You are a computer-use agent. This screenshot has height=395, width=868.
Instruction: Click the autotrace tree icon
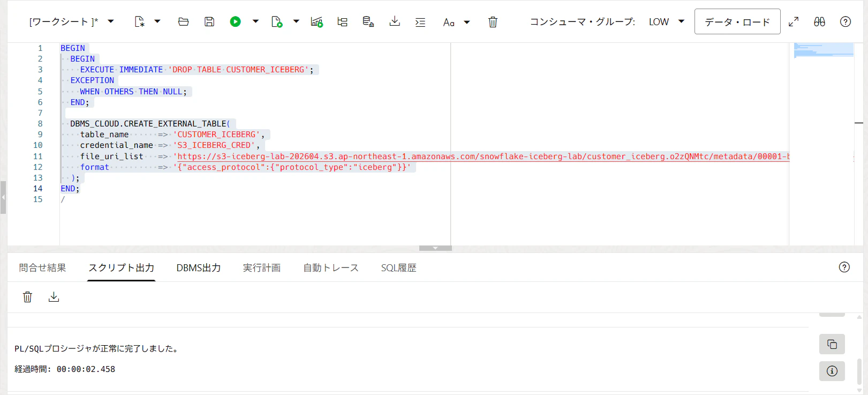click(343, 21)
